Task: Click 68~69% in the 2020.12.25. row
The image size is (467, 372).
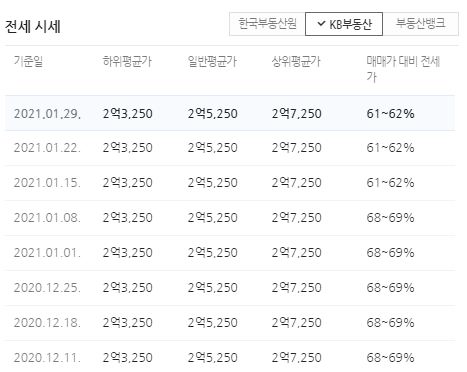Action: coord(390,288)
